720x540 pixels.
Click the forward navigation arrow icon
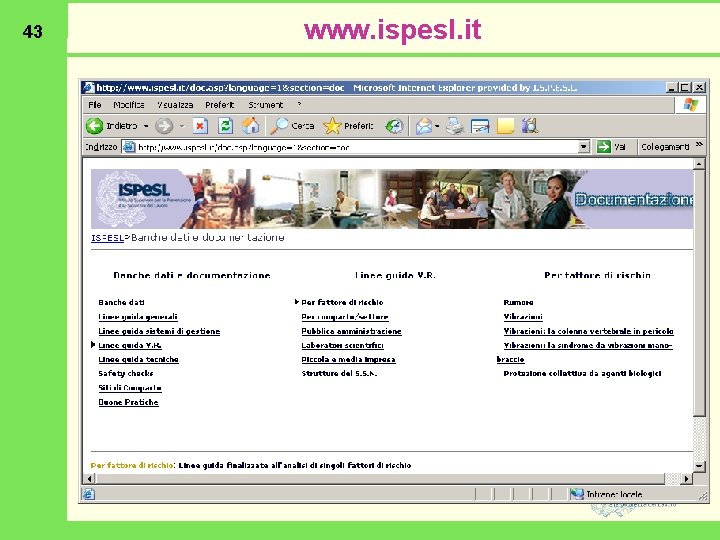[164, 126]
